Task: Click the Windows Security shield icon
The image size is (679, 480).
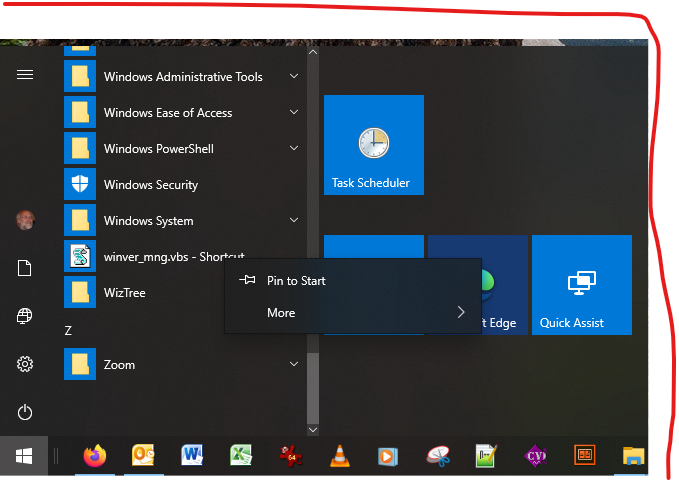Action: coord(80,184)
